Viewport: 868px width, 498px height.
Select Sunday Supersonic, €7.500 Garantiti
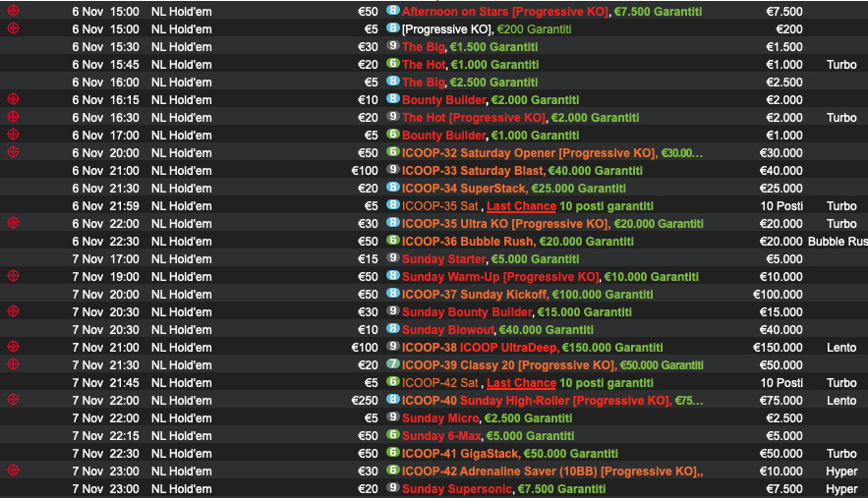click(503, 490)
